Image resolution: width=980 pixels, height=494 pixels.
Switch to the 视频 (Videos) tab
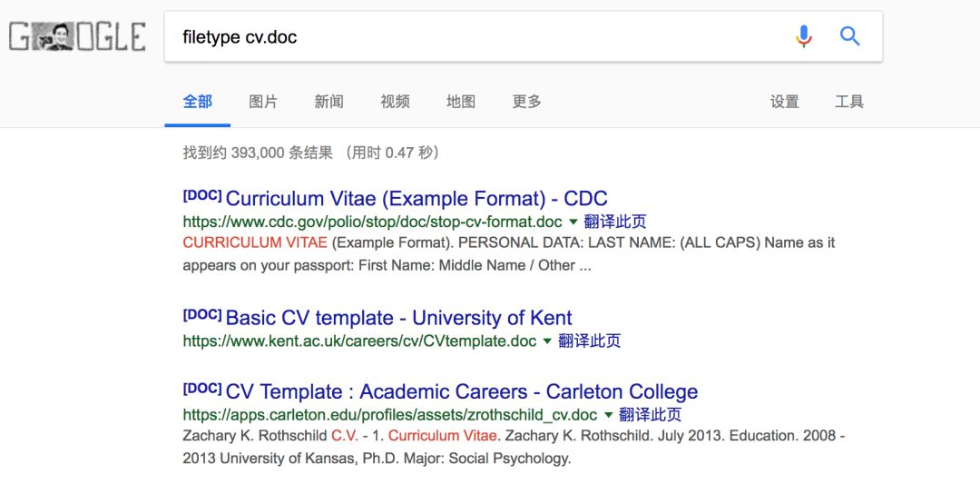(x=395, y=102)
